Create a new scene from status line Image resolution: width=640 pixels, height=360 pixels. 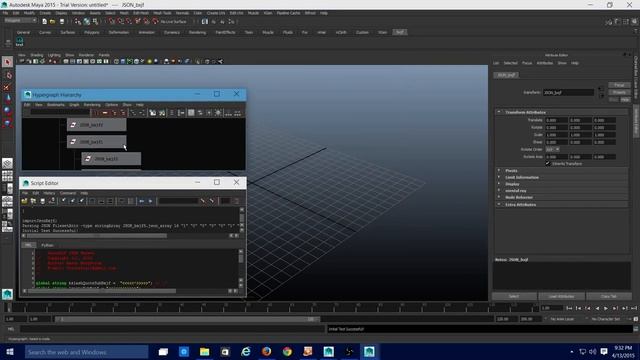(x=44, y=21)
